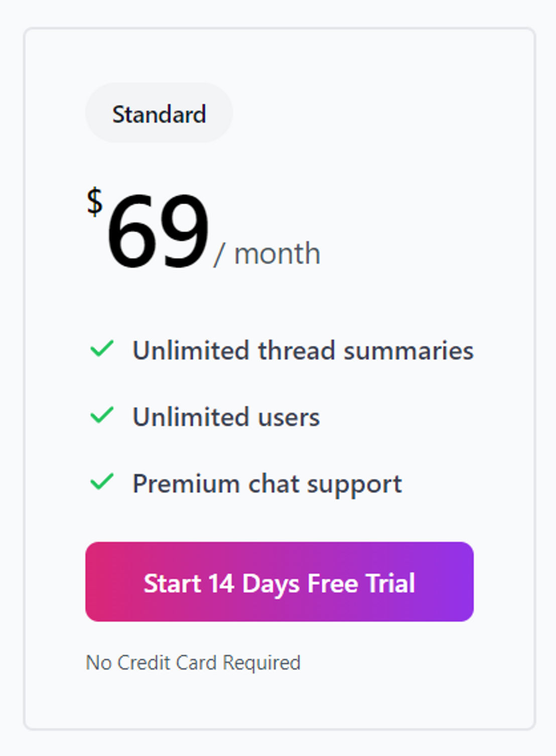The image size is (556, 756).
Task: Click the dollar sign symbol
Action: tap(95, 202)
